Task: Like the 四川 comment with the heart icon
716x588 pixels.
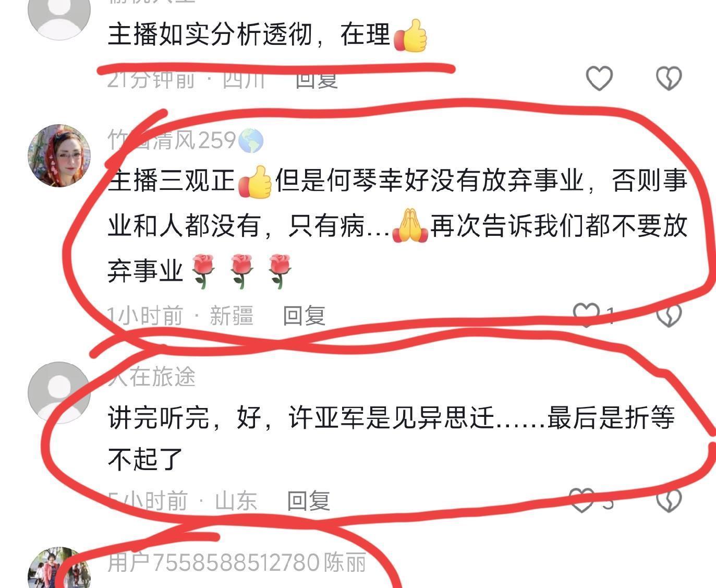Action: pyautogui.click(x=599, y=79)
